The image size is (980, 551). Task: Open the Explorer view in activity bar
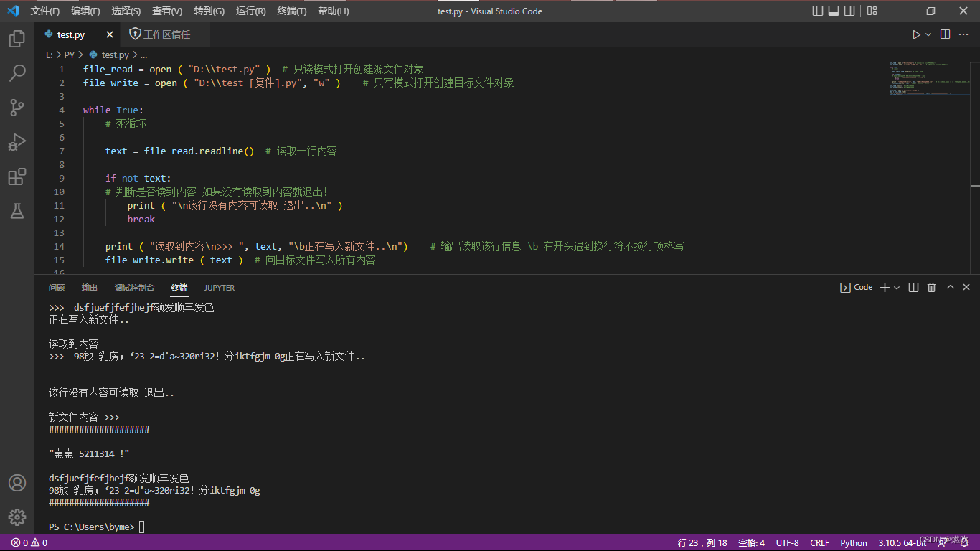pos(17,39)
